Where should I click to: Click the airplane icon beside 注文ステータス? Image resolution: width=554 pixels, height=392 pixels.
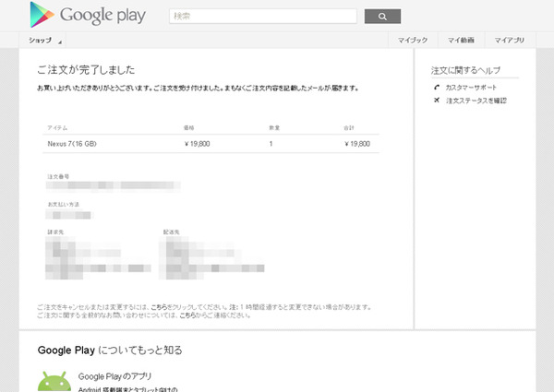click(x=437, y=101)
